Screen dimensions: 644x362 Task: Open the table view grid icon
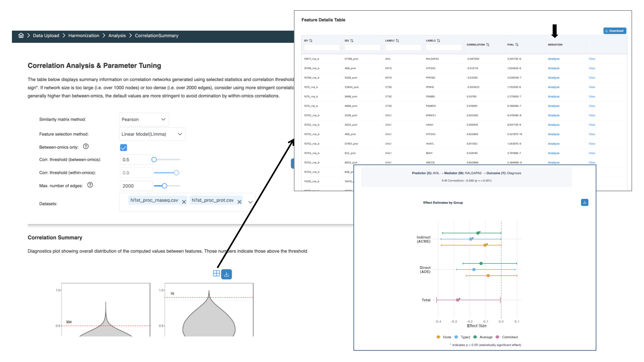coord(216,273)
